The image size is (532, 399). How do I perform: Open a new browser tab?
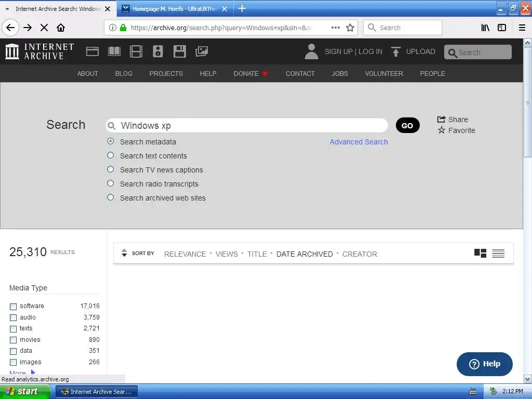coord(242,8)
